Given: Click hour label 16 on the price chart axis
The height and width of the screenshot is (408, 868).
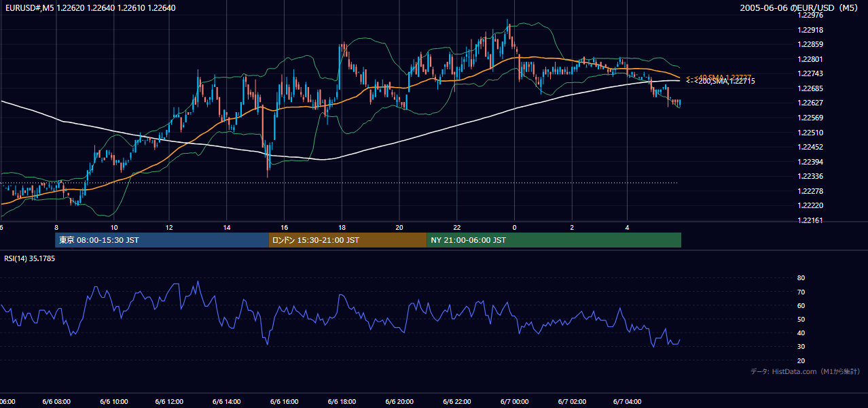Looking at the screenshot, I should (284, 227).
